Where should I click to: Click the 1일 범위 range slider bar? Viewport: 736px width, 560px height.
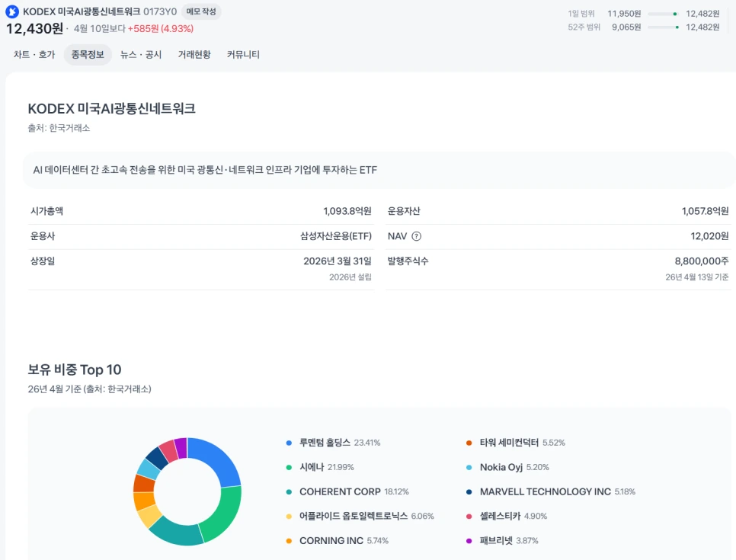664,14
